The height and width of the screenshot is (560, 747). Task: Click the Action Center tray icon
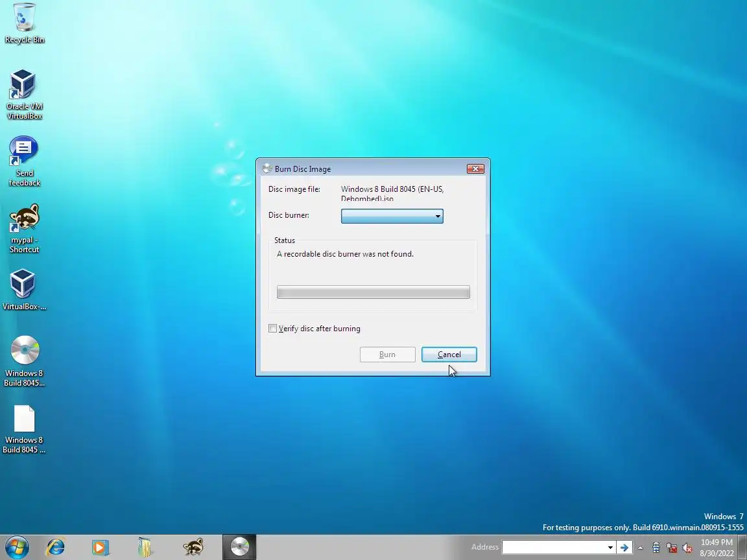pos(656,548)
